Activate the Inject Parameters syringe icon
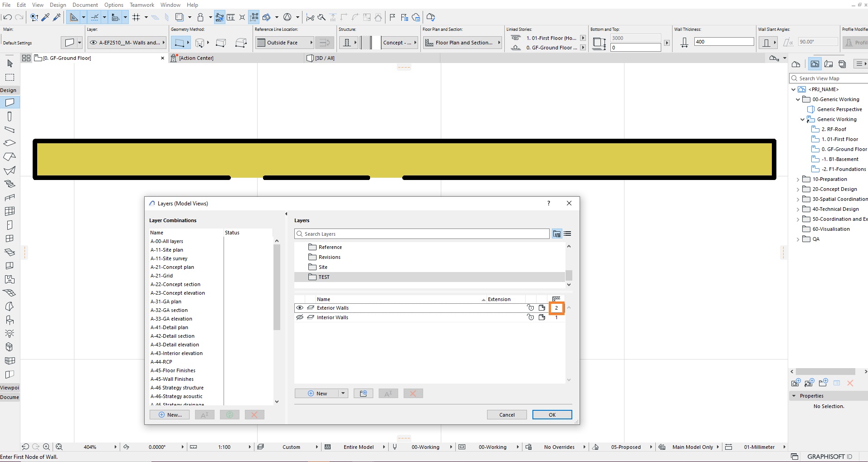The image size is (868, 462). click(x=57, y=17)
